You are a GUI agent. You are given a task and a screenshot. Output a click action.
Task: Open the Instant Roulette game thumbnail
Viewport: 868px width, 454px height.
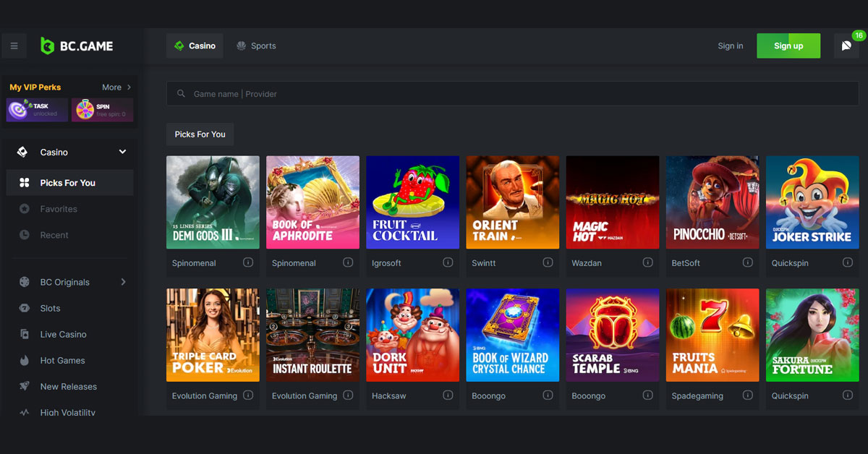click(x=312, y=335)
